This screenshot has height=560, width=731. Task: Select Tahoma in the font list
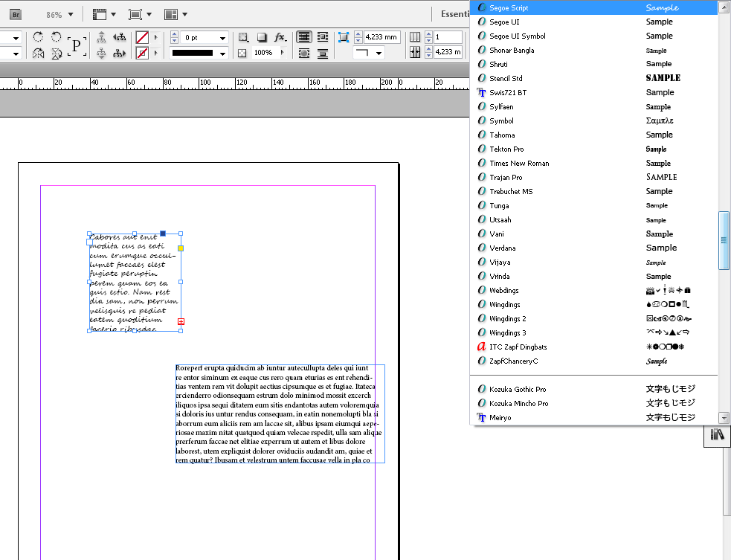click(x=593, y=135)
